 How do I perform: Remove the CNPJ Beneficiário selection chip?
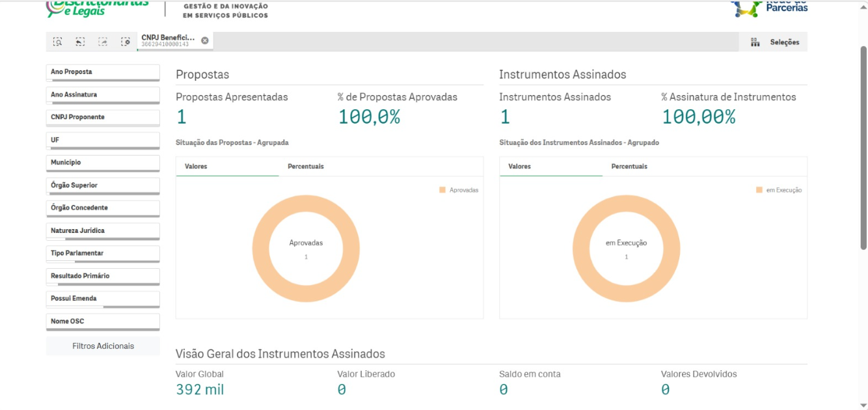coord(205,41)
